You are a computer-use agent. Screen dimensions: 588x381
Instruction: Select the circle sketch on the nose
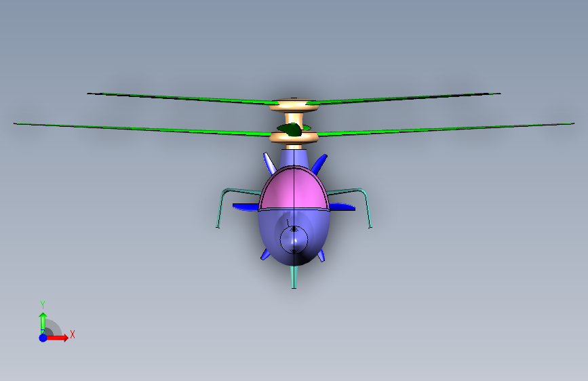coord(294,239)
